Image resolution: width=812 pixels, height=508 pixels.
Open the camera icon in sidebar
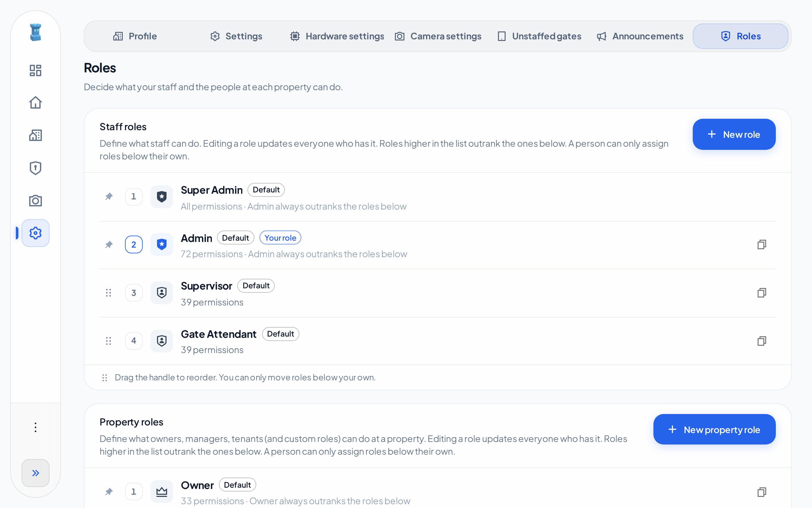tap(35, 201)
